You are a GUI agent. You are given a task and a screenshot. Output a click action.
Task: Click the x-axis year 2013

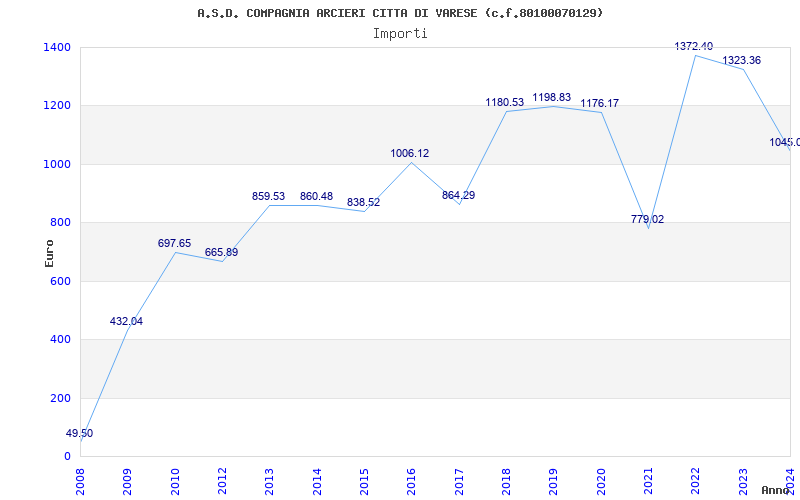[269, 482]
